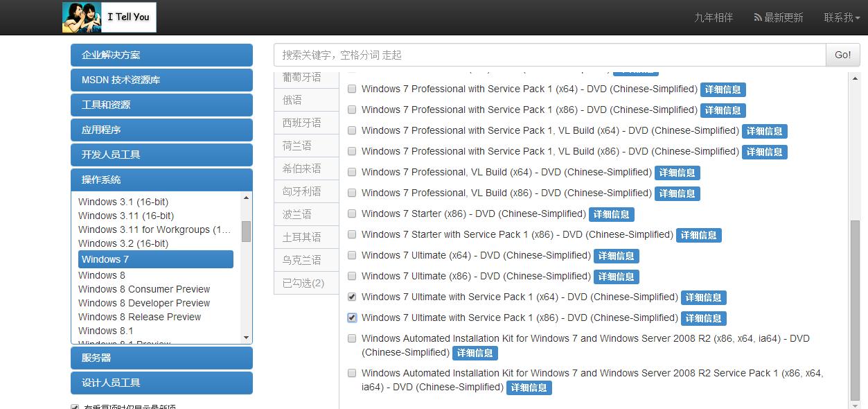Enable the 有重复项时仅显示最新项 option
This screenshot has height=409, width=868.
[x=74, y=407]
